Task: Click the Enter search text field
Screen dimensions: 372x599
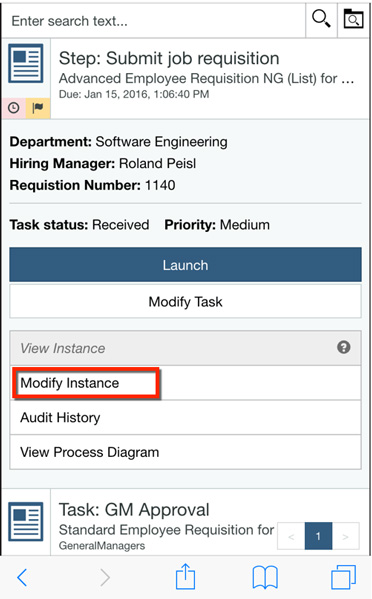Action: click(x=154, y=21)
